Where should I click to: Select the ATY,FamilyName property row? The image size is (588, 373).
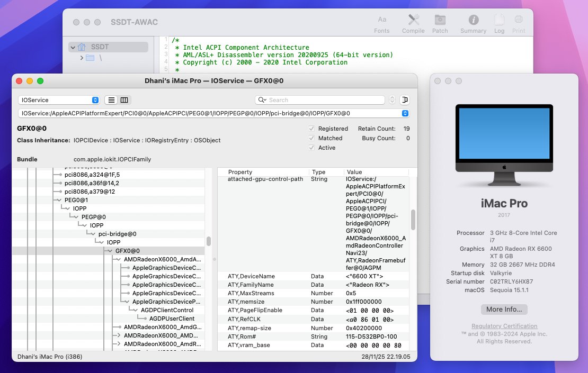click(x=313, y=285)
